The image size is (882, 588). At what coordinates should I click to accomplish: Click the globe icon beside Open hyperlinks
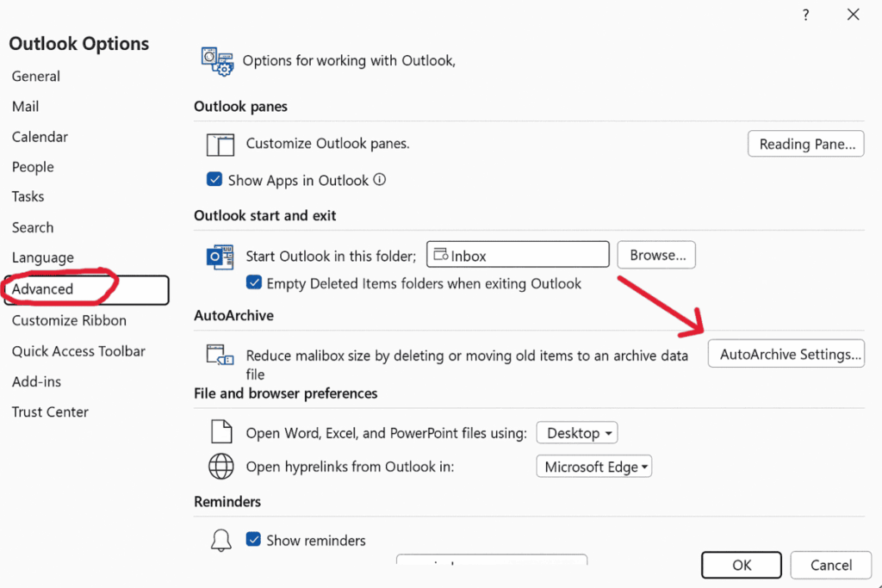point(221,466)
